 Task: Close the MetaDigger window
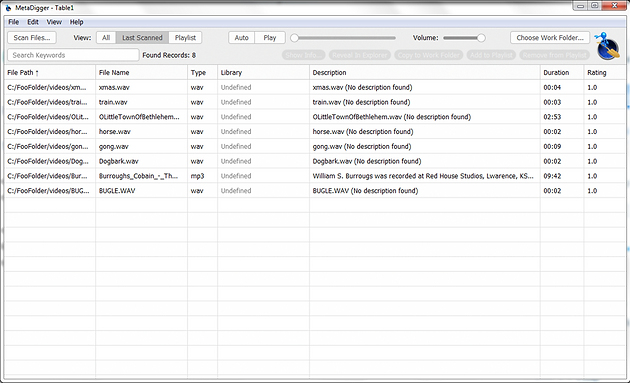pos(615,6)
